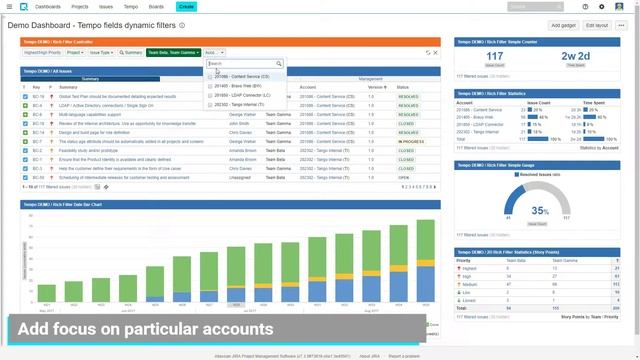Check the 202302 - Tango Internal (TI) option

(210, 105)
